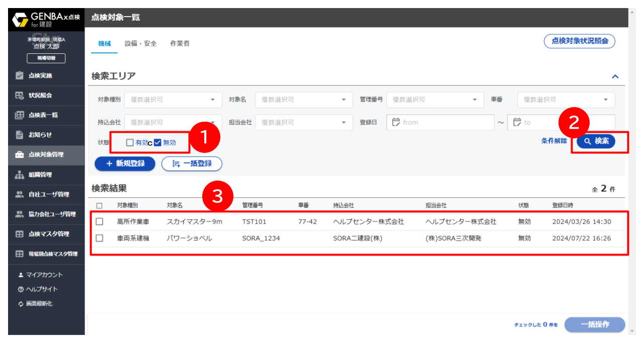Uncheck the 無効 status checkbox

click(x=157, y=142)
